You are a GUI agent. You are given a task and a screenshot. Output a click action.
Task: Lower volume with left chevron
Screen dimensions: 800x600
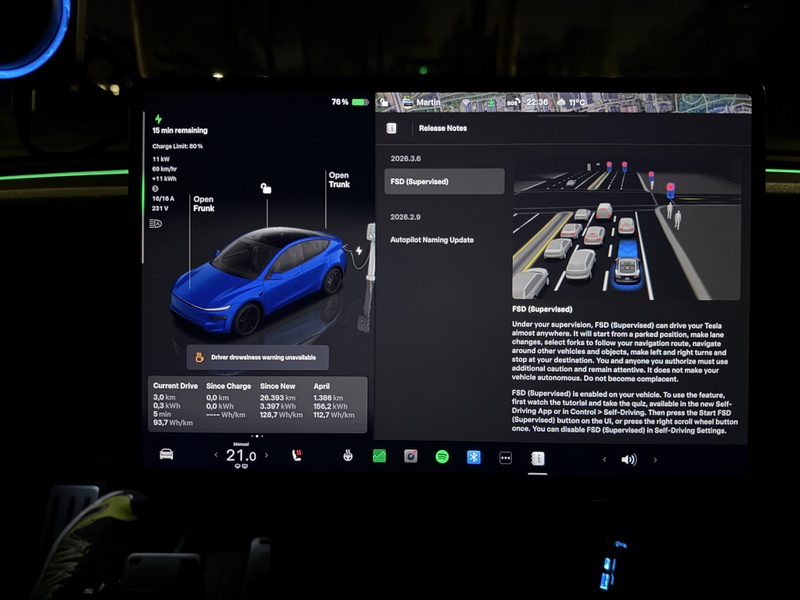[x=604, y=460]
